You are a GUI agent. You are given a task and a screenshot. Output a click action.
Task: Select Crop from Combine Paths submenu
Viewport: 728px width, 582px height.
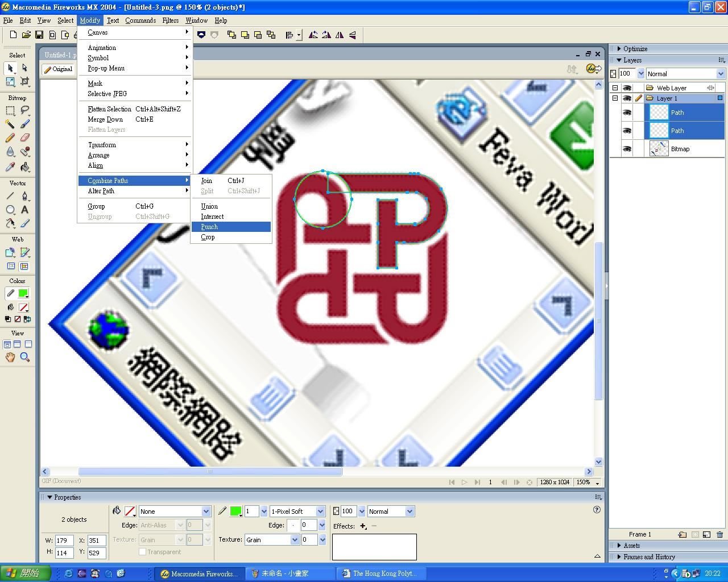231,237
